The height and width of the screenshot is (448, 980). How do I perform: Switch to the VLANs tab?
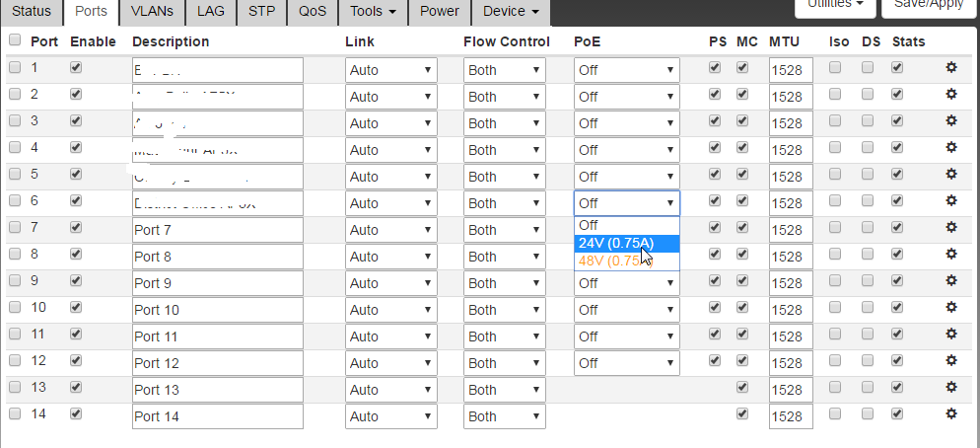coord(151,12)
